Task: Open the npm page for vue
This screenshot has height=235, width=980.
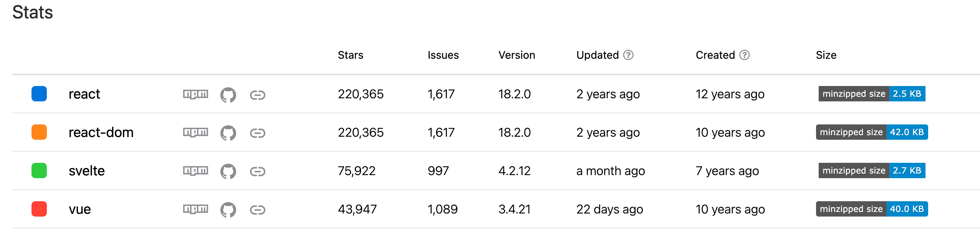Action: (195, 209)
